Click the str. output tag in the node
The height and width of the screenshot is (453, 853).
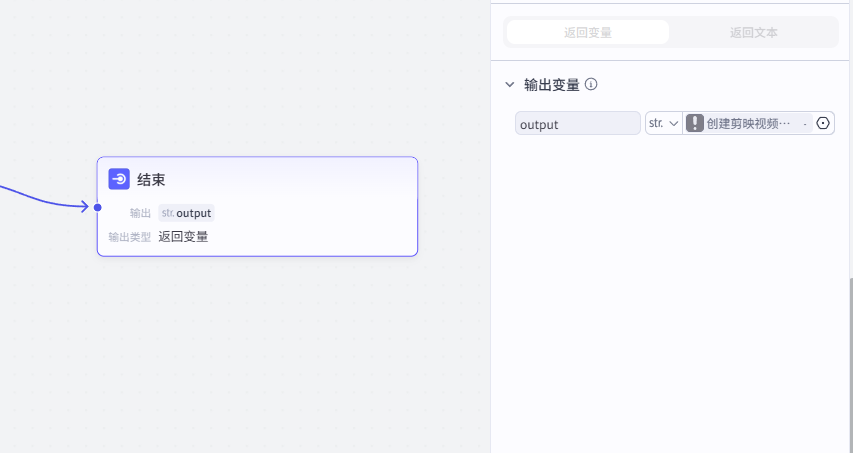[186, 213]
